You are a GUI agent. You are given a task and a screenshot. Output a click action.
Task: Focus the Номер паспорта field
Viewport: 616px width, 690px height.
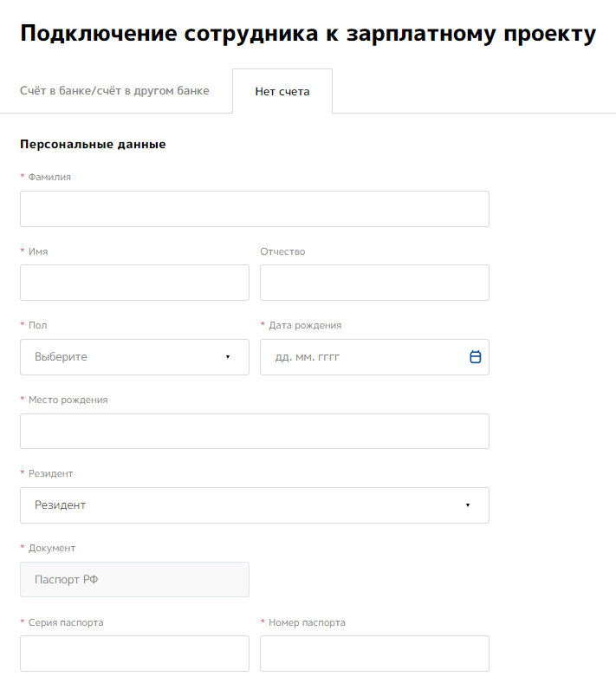coord(374,654)
